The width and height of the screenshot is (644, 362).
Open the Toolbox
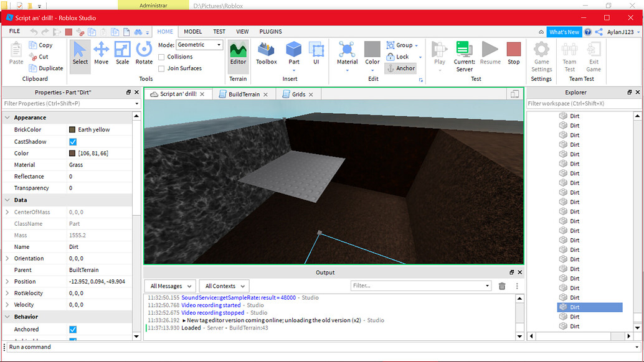point(266,55)
